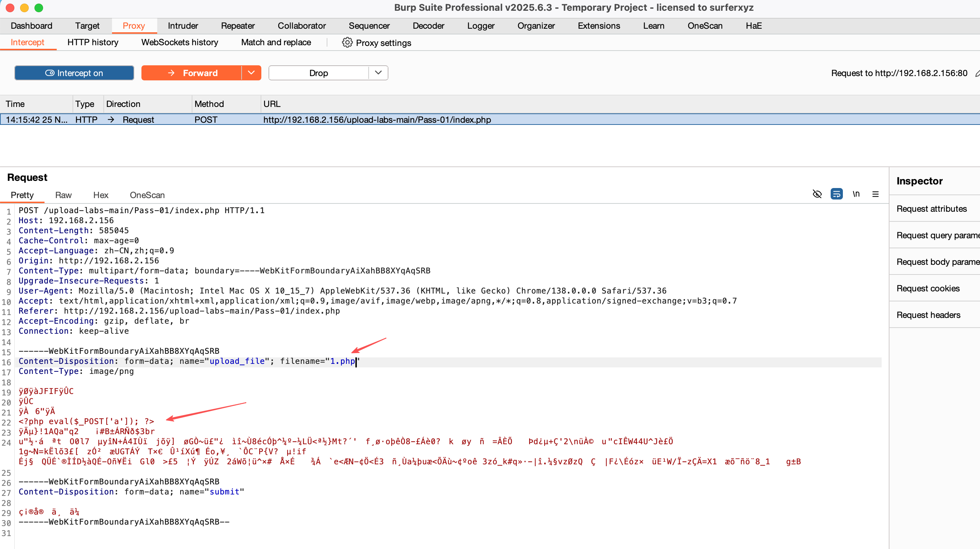Click the Drop button

click(318, 73)
